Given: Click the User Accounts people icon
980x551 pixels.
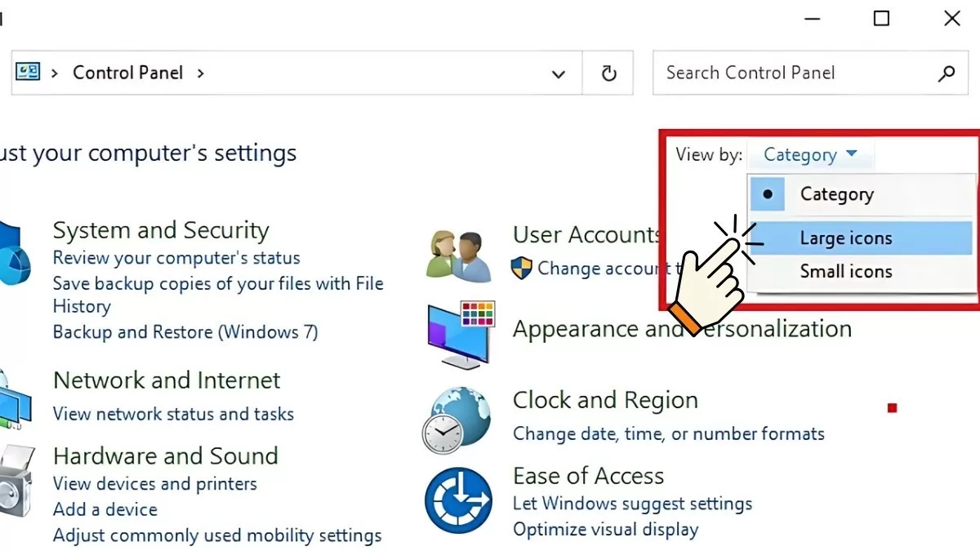Looking at the screenshot, I should 459,255.
